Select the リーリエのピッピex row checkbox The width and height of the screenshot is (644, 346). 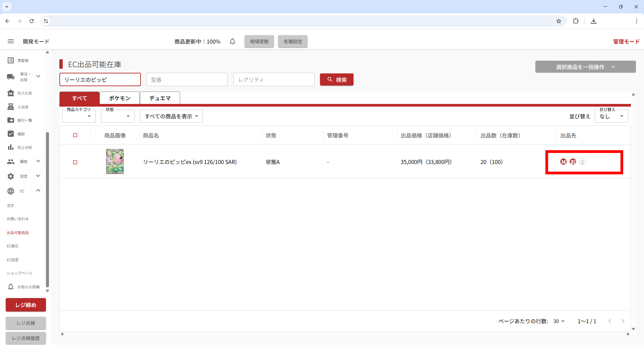tap(75, 162)
